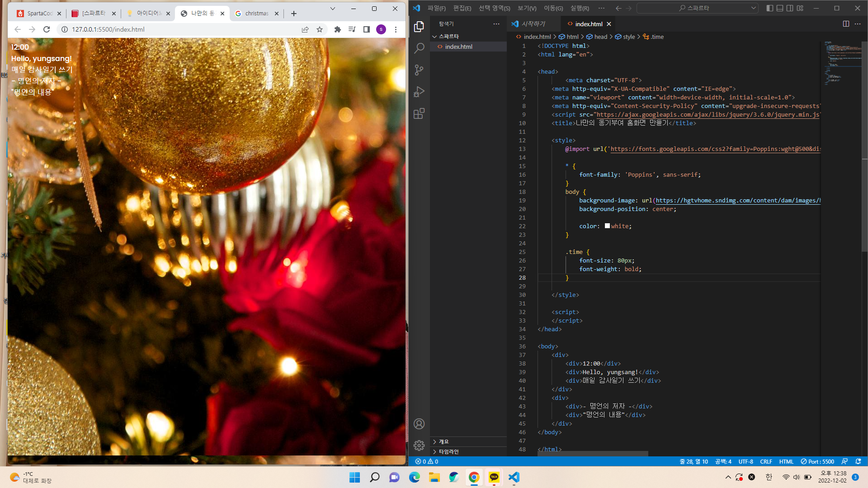
Task: Open File Explorer from the taskbar
Action: coord(434,477)
